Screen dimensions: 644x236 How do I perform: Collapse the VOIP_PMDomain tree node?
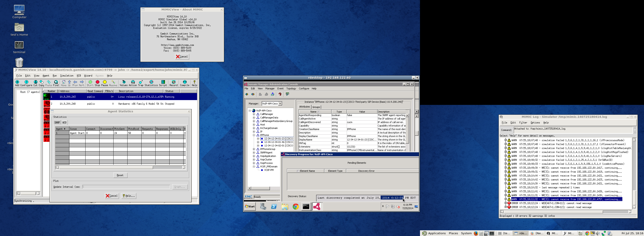254,167
